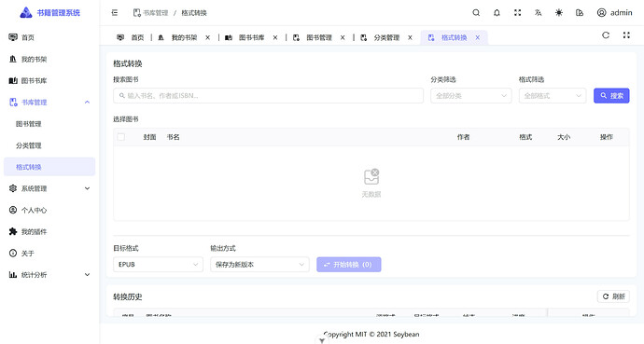Switch to 分类管理 tab
This screenshot has height=344, width=644.
point(386,37)
